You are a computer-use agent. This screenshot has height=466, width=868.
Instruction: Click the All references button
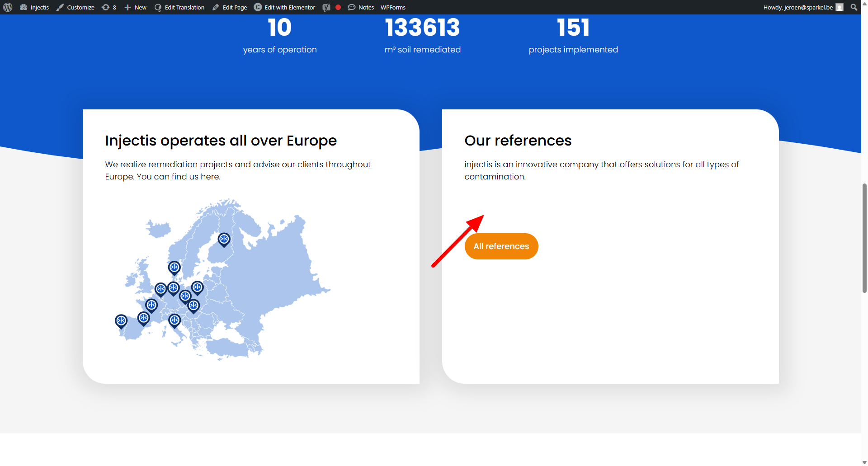(x=501, y=246)
